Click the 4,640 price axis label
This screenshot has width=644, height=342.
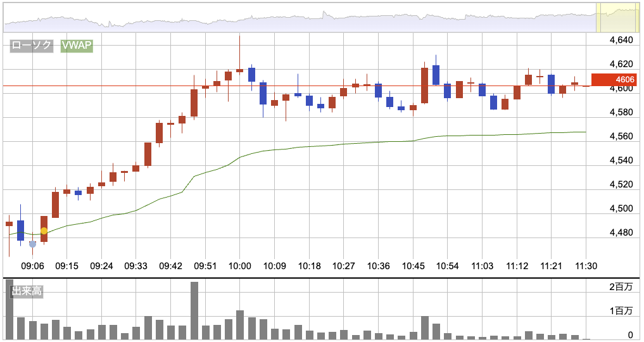coord(621,41)
